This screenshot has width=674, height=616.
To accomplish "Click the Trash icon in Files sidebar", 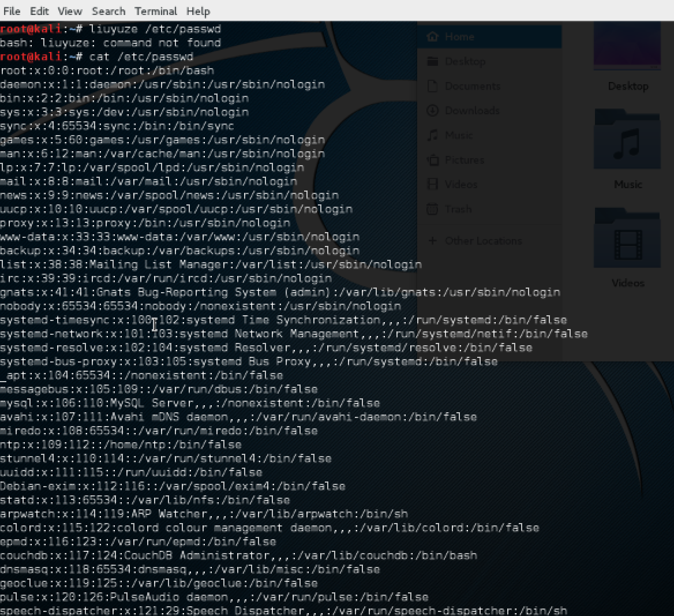I will click(432, 209).
